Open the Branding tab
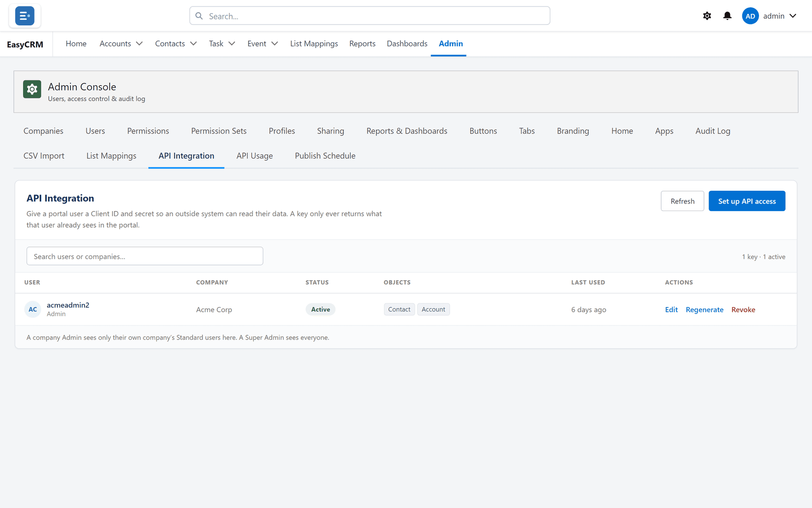 click(x=573, y=131)
